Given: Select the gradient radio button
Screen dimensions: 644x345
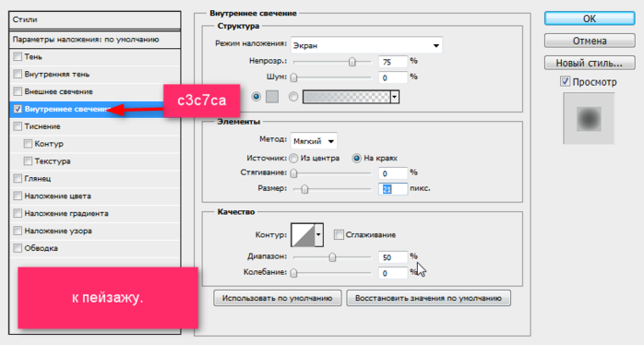Looking at the screenshot, I should [293, 97].
